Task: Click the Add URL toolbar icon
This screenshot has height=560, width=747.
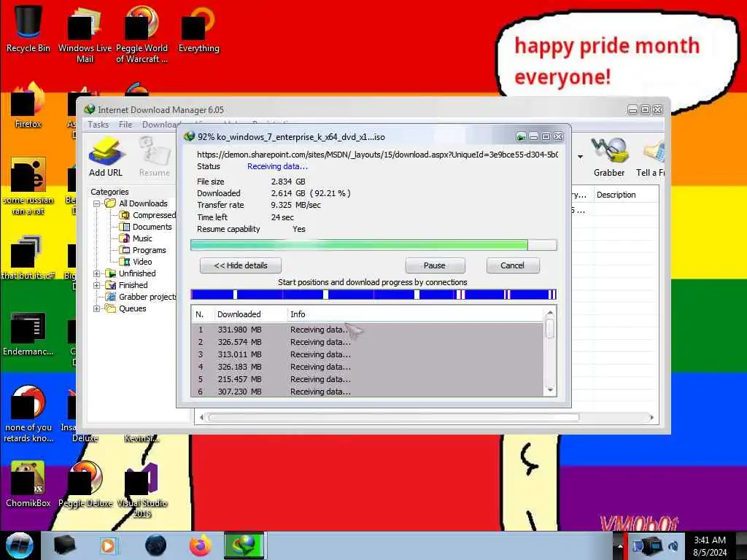Action: coord(106,157)
